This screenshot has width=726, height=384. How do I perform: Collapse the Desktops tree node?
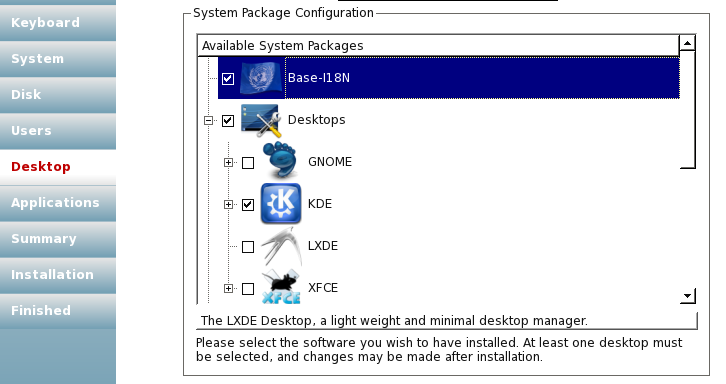click(x=208, y=121)
